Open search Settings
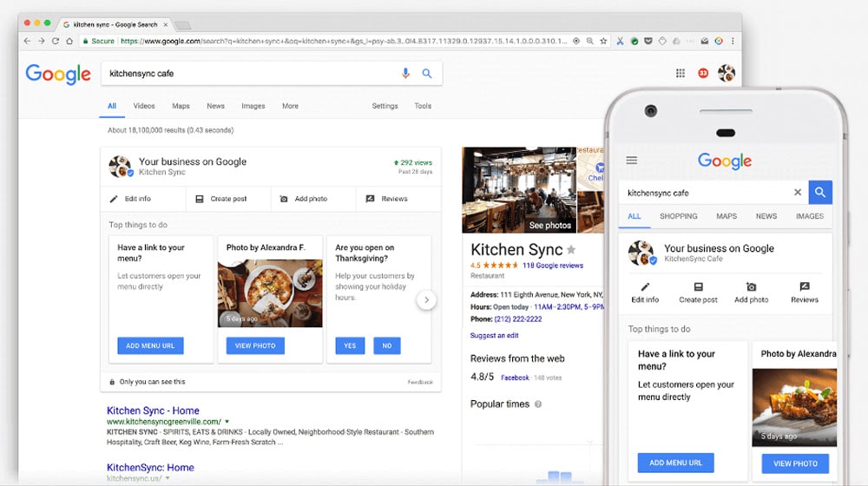Viewport: 868px width, 486px height. [x=385, y=106]
